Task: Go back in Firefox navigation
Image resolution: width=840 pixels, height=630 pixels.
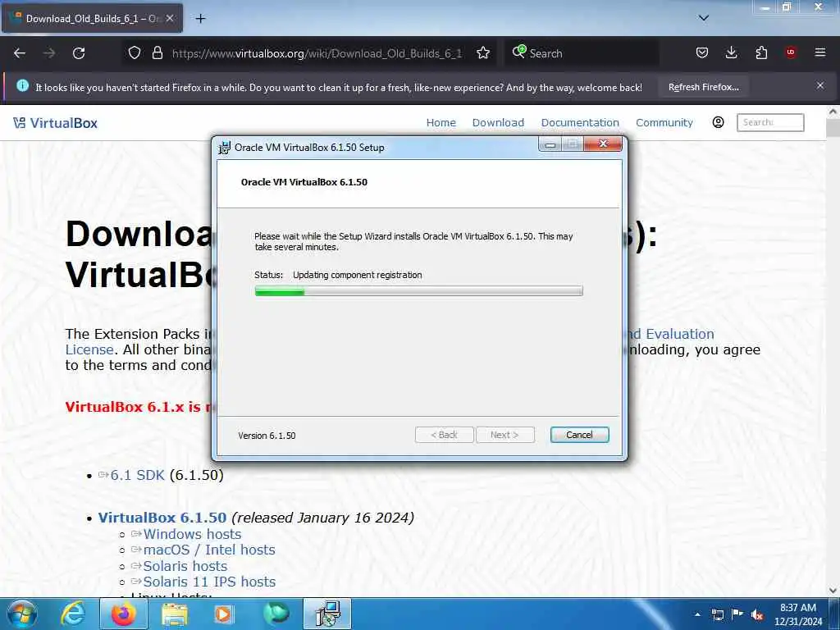Action: click(20, 53)
